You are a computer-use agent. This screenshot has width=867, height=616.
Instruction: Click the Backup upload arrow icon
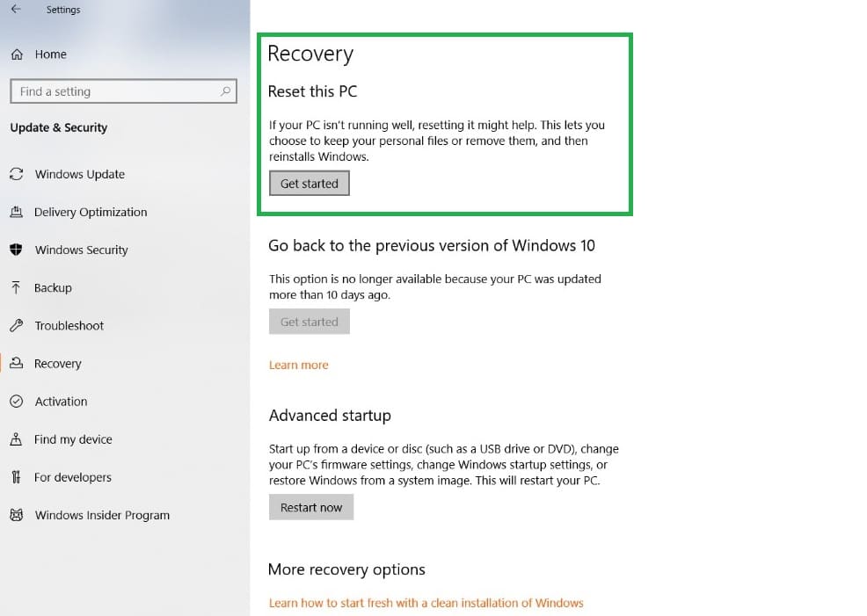coord(16,288)
